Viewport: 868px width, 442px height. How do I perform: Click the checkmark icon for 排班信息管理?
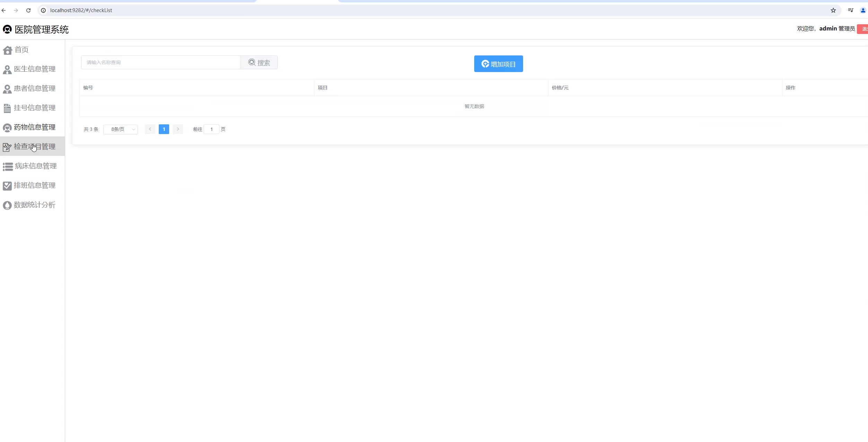(7, 186)
